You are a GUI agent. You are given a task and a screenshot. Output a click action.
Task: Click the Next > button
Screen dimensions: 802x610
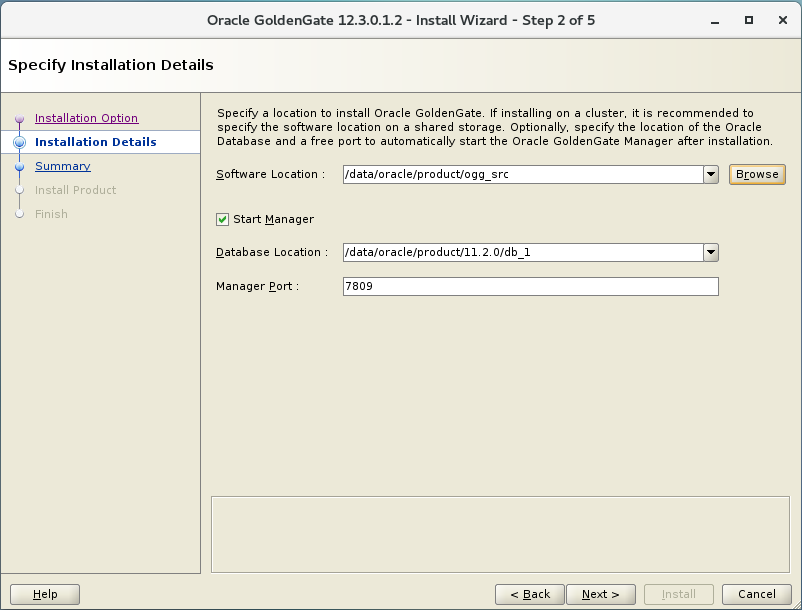point(600,594)
